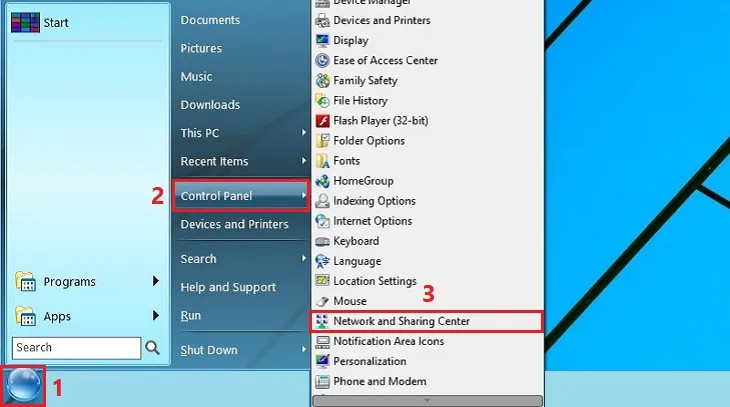Open Help and Support
730x407 pixels.
(228, 287)
